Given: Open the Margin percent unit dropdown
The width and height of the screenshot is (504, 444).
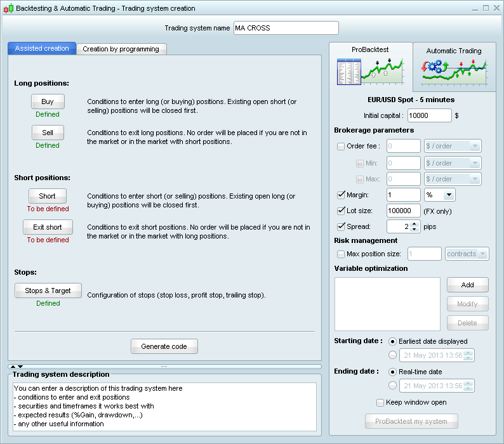Looking at the screenshot, I should point(448,195).
